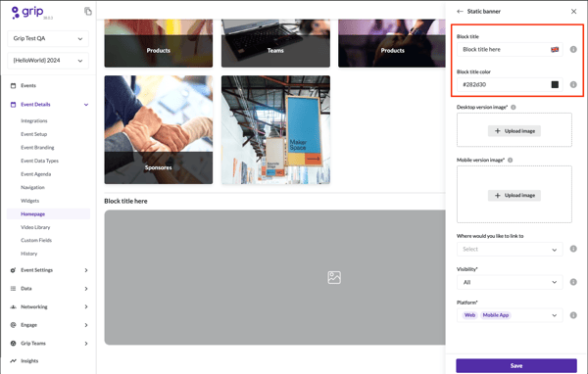Click Upload image for desktop version
The image size is (588, 374).
[x=514, y=131]
